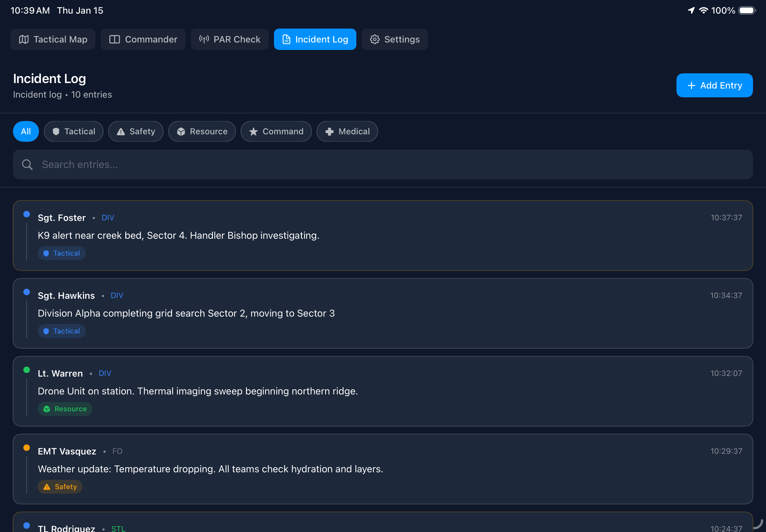Click the search magnifier icon
766x532 pixels.
point(27,165)
